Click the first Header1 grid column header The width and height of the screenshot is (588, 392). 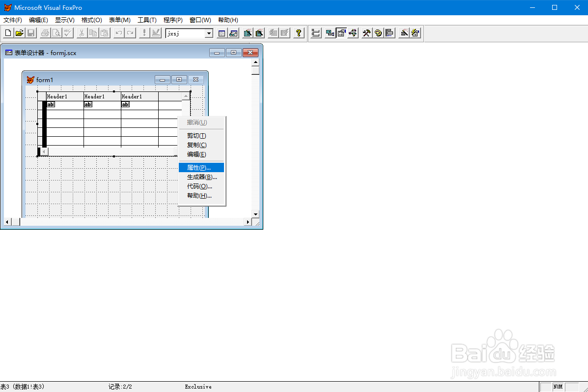[x=65, y=96]
